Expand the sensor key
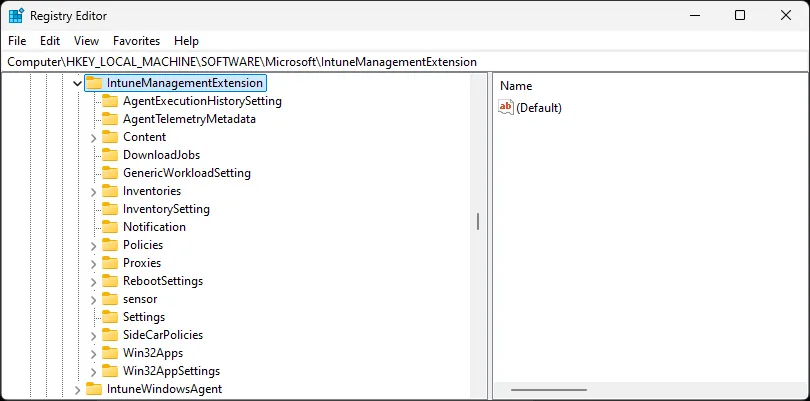 94,300
